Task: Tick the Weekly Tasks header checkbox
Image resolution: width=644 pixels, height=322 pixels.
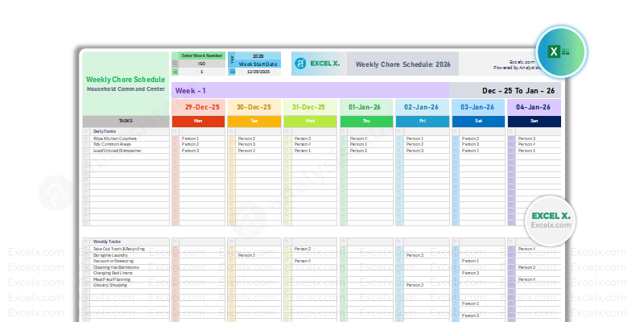Action: 86,242
